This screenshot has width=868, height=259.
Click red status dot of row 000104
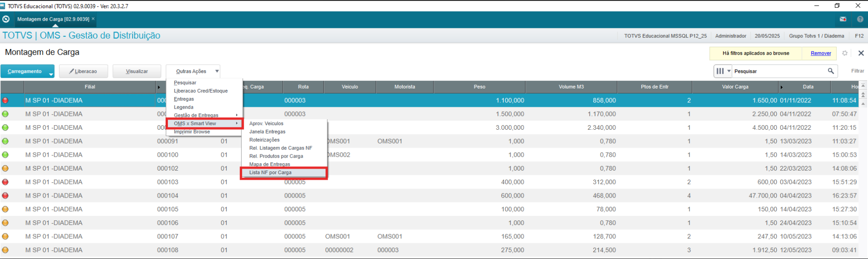pyautogui.click(x=6, y=196)
